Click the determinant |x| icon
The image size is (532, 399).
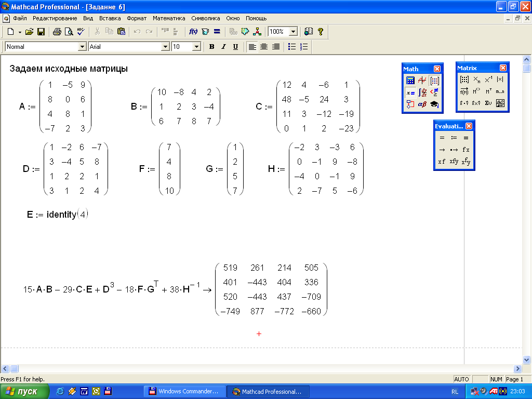500,79
